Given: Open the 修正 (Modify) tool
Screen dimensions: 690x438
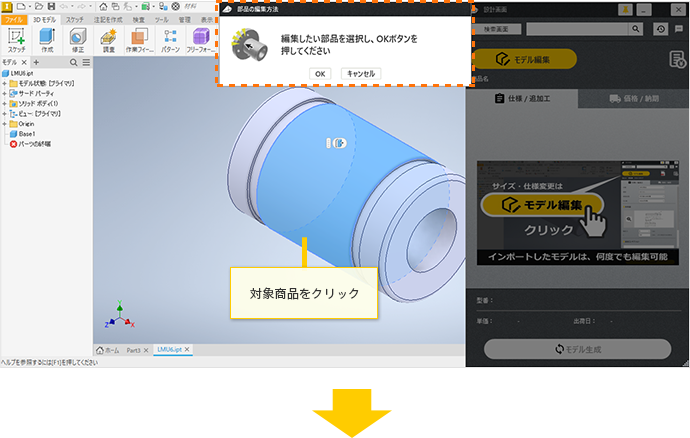Looking at the screenshot, I should point(77,38).
